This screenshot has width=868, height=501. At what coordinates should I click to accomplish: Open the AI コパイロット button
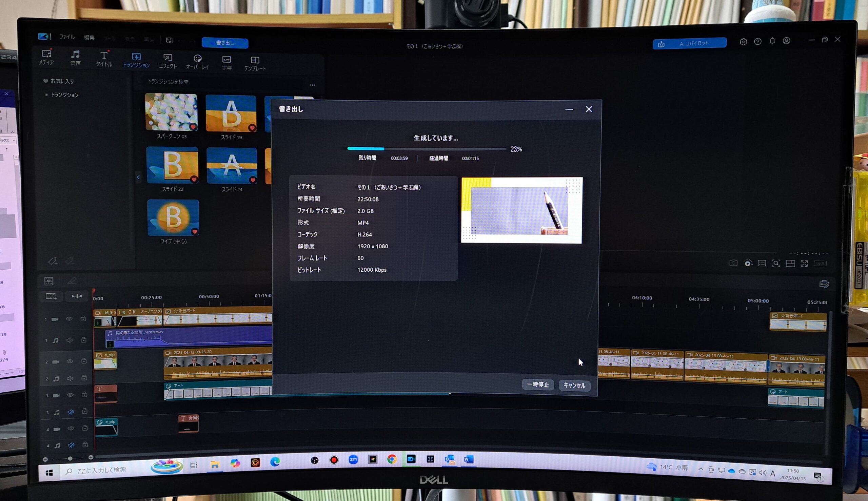(689, 43)
